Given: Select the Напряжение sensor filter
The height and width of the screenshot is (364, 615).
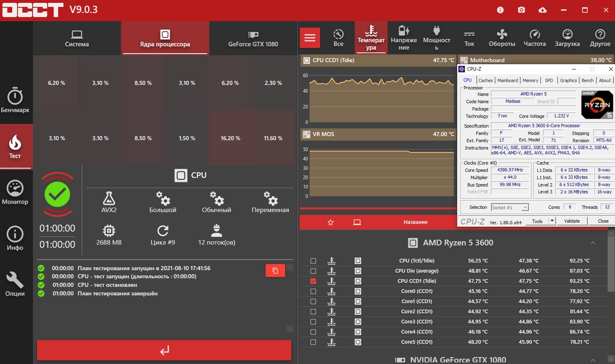Looking at the screenshot, I should click(404, 38).
